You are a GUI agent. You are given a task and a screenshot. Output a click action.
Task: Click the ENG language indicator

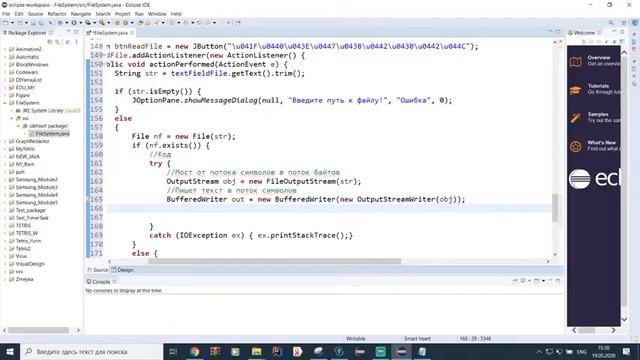(x=582, y=351)
